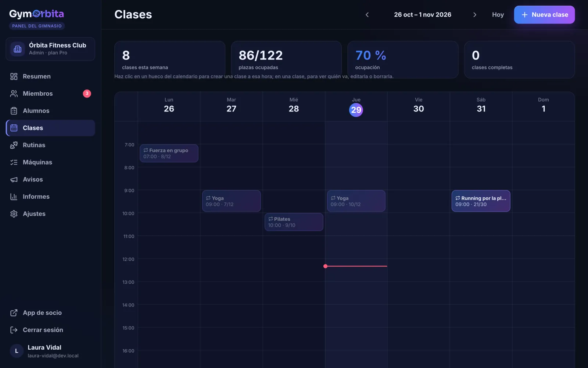Click the 70 % ocupación card
The height and width of the screenshot is (368, 588).
pyautogui.click(x=403, y=60)
